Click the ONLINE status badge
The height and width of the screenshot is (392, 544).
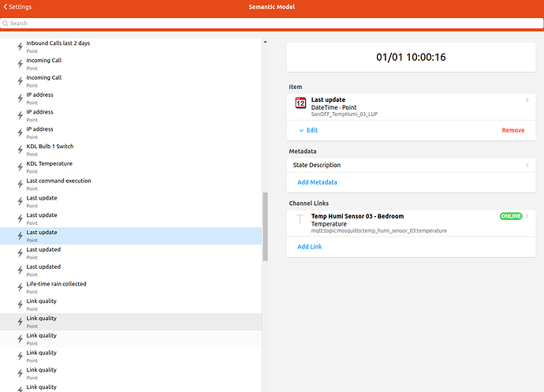pos(511,216)
